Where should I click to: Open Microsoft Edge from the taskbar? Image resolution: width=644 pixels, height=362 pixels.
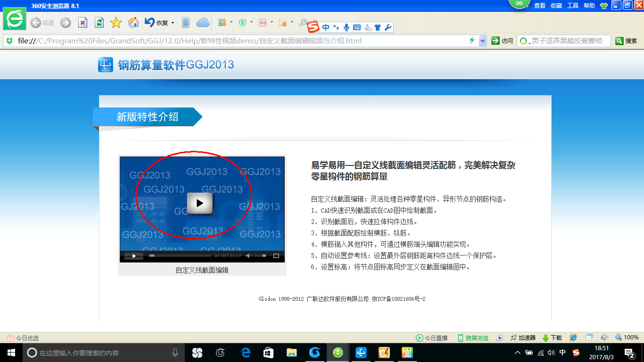(x=246, y=353)
